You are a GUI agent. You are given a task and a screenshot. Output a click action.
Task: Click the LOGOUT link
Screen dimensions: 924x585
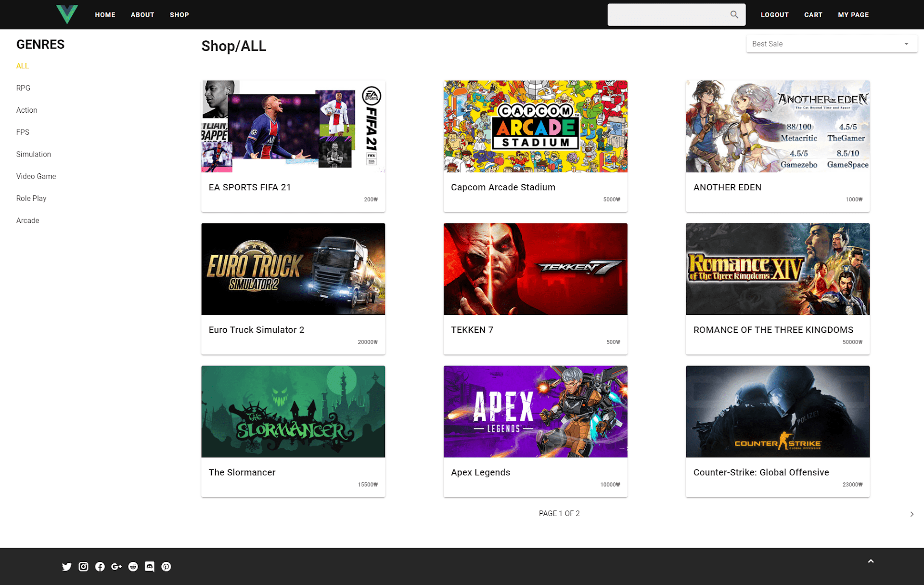[x=774, y=15]
